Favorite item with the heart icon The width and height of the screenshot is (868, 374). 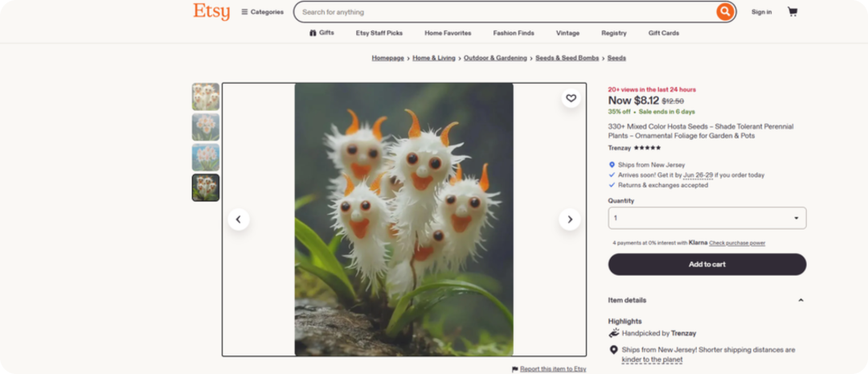(571, 99)
